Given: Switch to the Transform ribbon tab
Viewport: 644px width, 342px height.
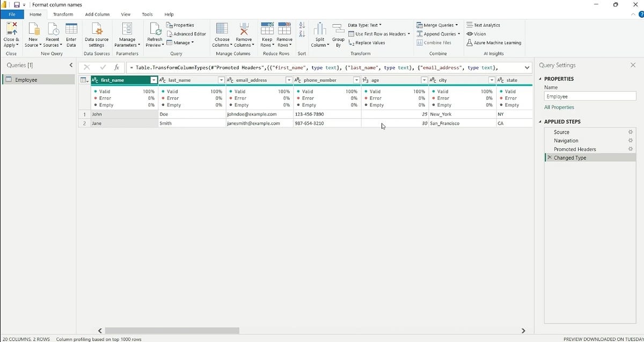Looking at the screenshot, I should (63, 14).
